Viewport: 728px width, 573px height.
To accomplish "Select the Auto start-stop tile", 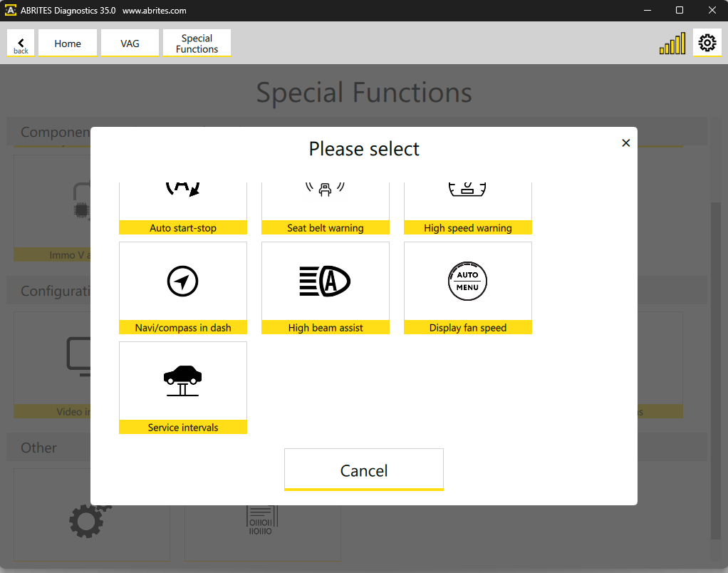I will click(183, 208).
